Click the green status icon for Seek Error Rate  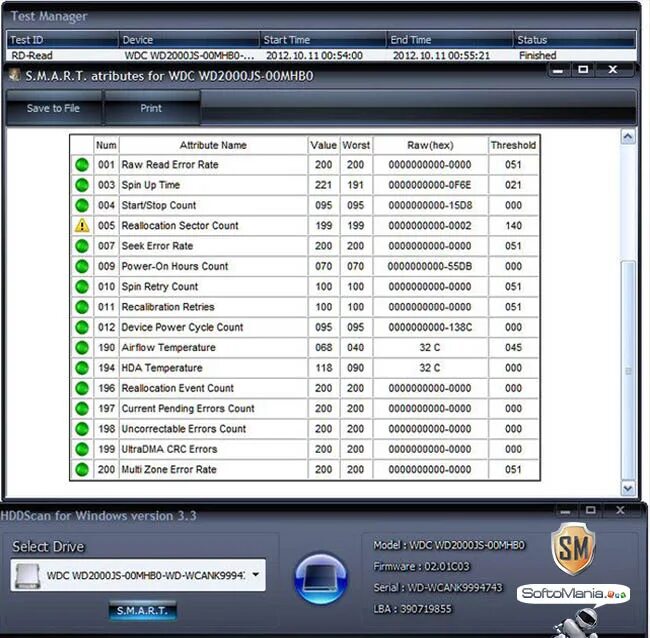[82, 246]
